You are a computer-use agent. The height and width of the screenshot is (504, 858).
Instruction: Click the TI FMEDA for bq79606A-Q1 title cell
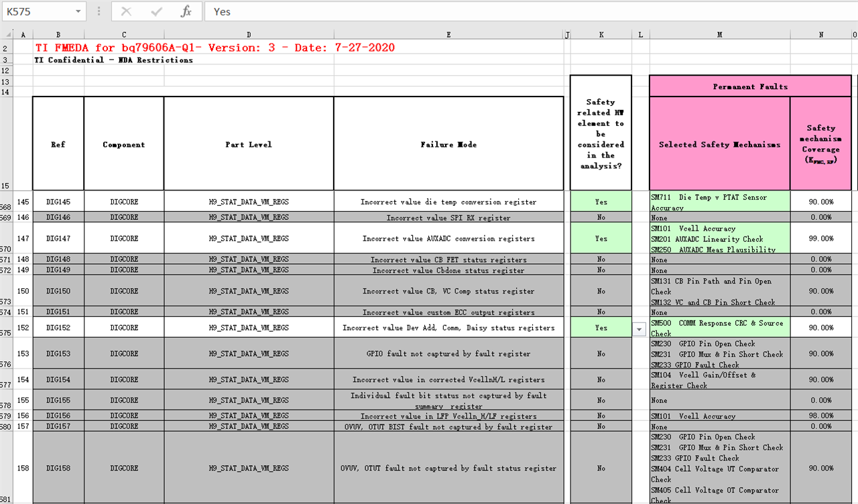(214, 48)
